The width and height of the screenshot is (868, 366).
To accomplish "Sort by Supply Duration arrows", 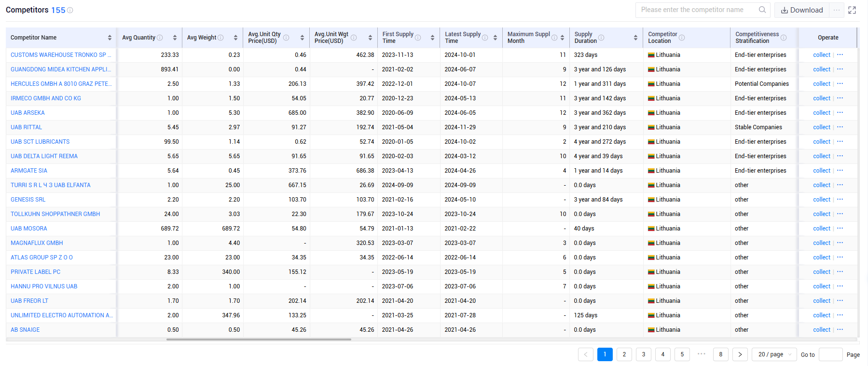I will [x=635, y=38].
